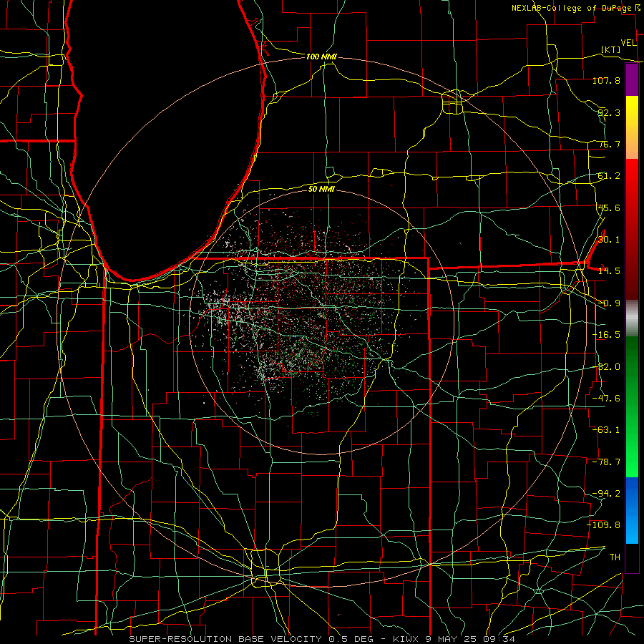Viewport: 644px width, 644px height.
Task: Click the TH legend label
Action: [615, 557]
